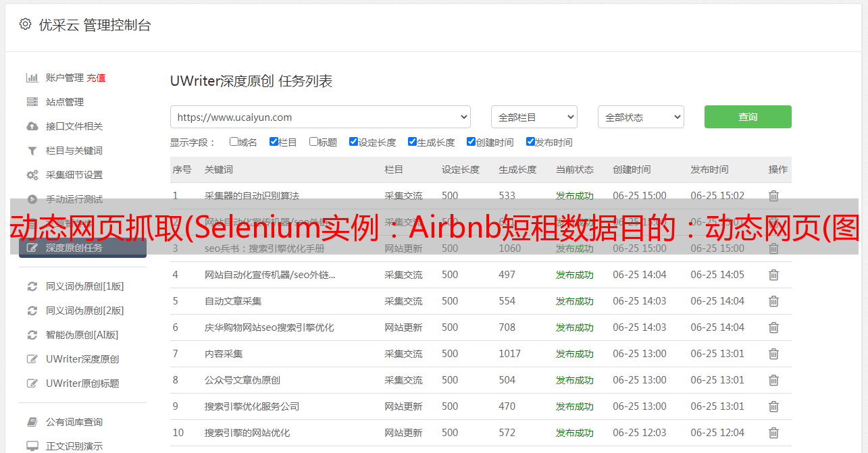868x453 pixels.
Task: Uncheck the 发布时间 field checkbox
Action: click(530, 142)
